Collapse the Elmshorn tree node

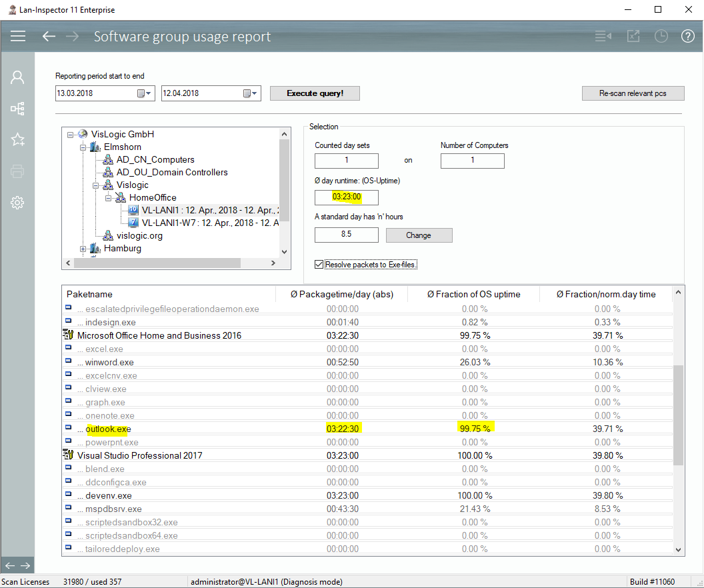(83, 147)
